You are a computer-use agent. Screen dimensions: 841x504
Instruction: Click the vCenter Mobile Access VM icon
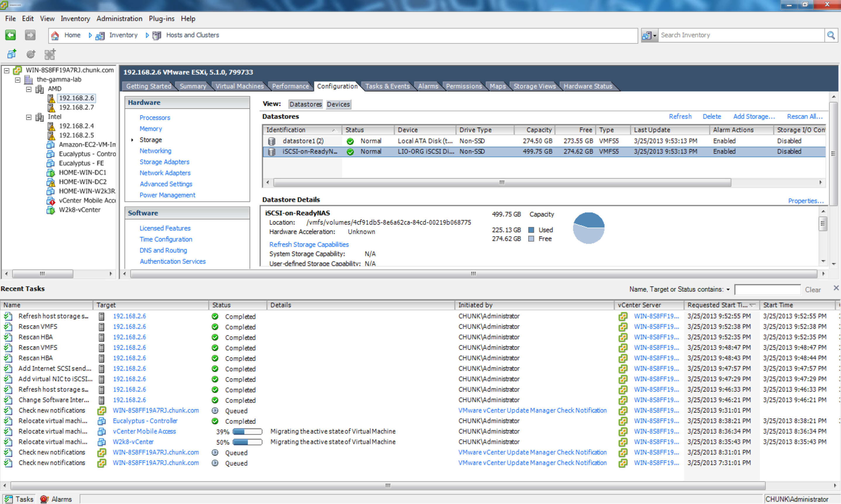click(51, 201)
